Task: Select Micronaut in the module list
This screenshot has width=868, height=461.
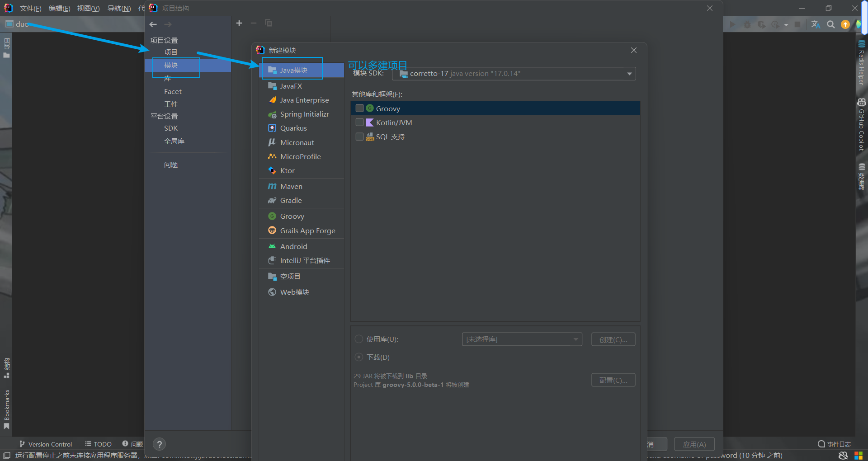Action: [302, 142]
